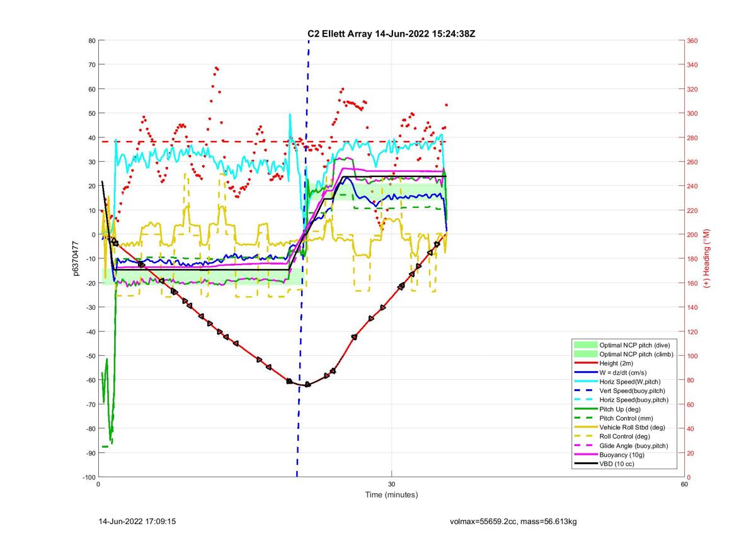Image resolution: width=756 pixels, height=536 pixels.
Task: Select legend entry Horiz Speed(buoy,pitch)
Action: 634,400
